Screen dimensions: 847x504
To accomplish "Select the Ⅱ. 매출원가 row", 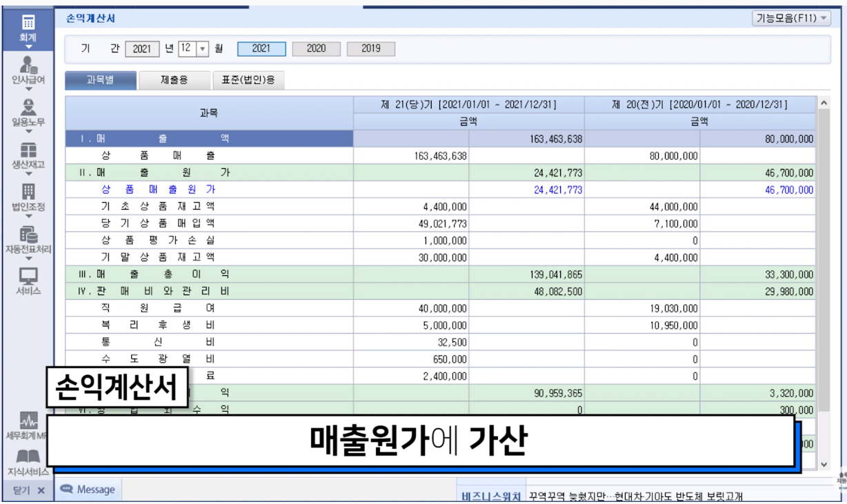I will 440,172.
